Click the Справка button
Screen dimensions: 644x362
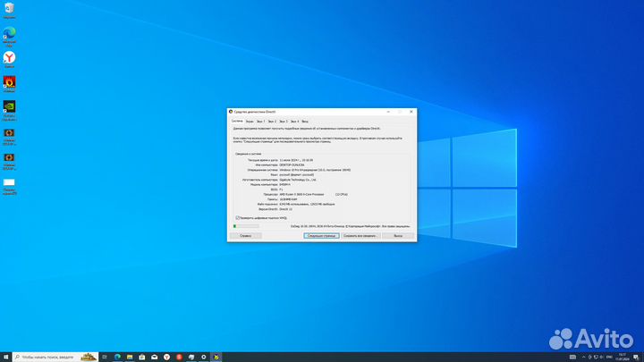click(x=246, y=236)
